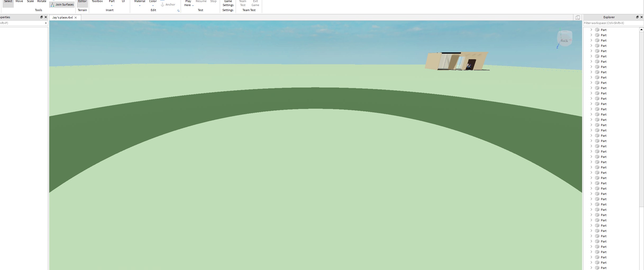Undock the Properties panel
Screen dimensions: 644x270
pos(41,17)
